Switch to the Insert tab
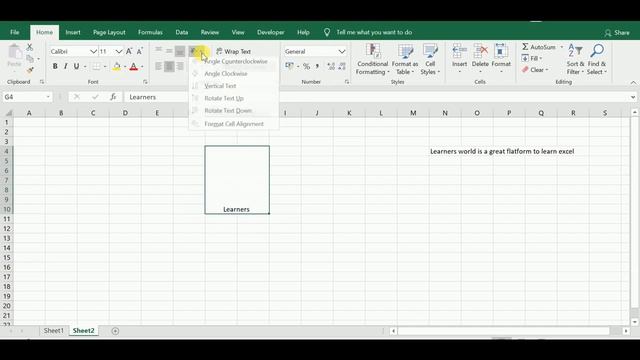The image size is (640, 360). (x=73, y=32)
